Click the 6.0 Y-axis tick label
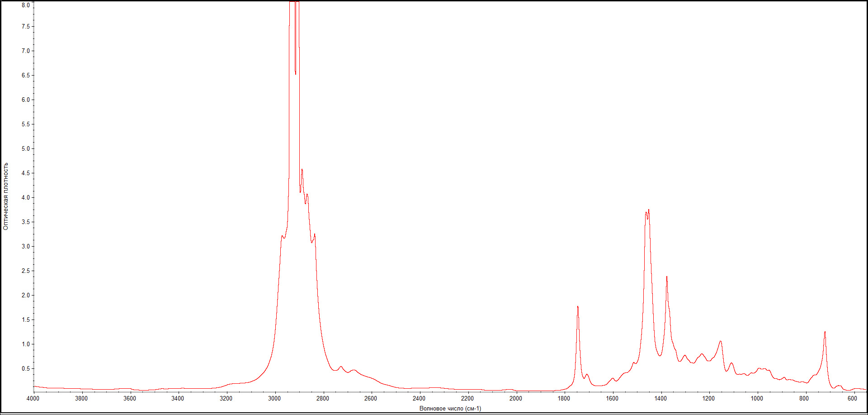 coord(26,100)
